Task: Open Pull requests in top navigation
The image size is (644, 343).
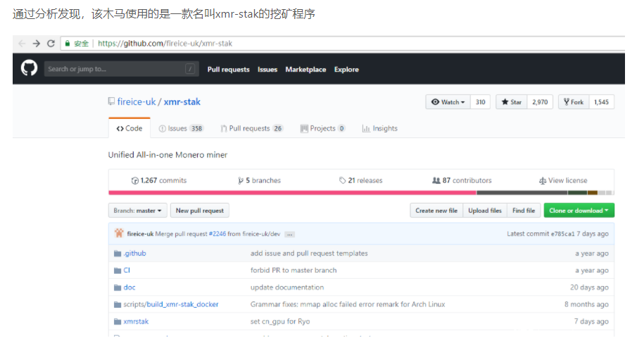Action: tap(228, 70)
